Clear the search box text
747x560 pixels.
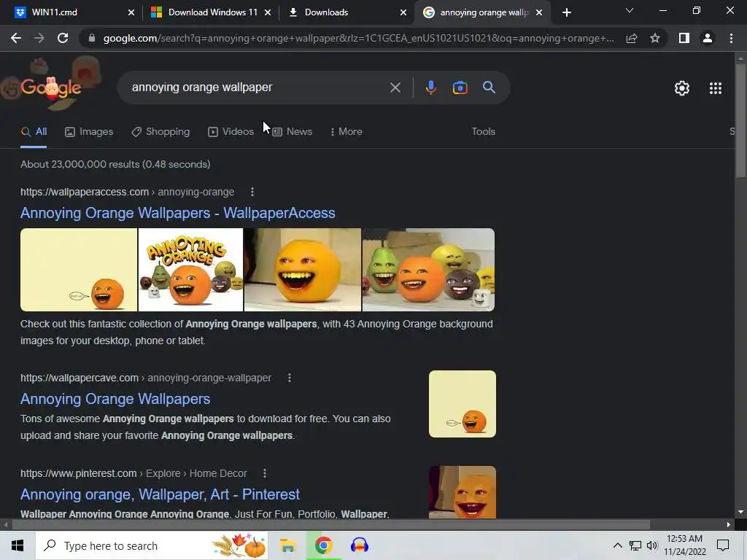click(x=395, y=87)
